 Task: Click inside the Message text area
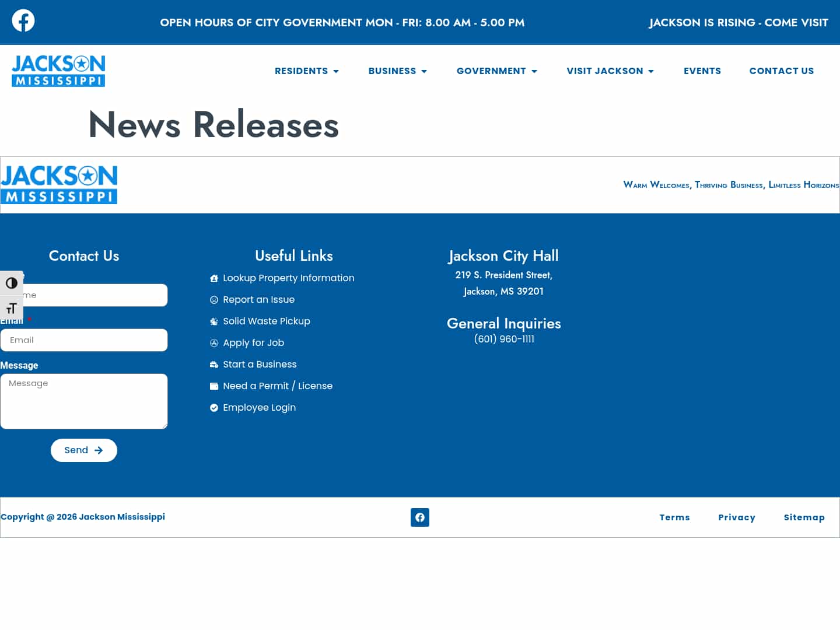point(84,401)
